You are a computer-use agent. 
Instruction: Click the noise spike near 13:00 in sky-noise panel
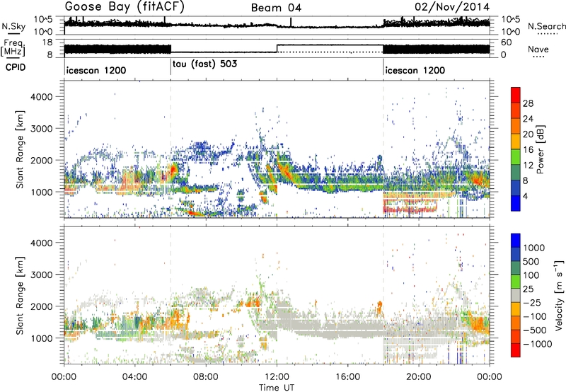coord(291,23)
